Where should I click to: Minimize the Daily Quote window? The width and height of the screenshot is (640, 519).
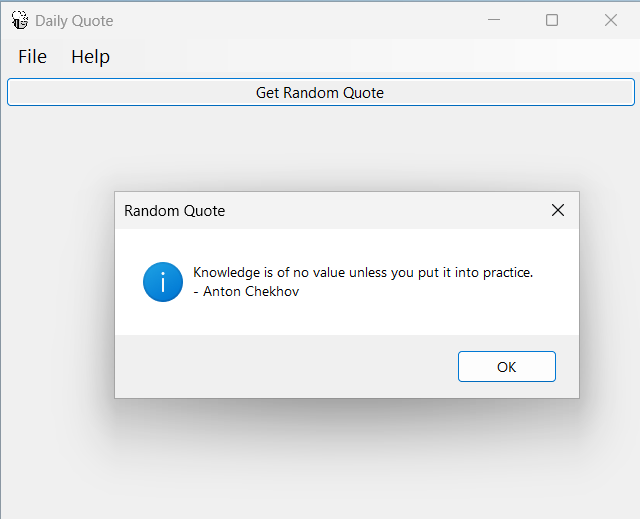[494, 20]
